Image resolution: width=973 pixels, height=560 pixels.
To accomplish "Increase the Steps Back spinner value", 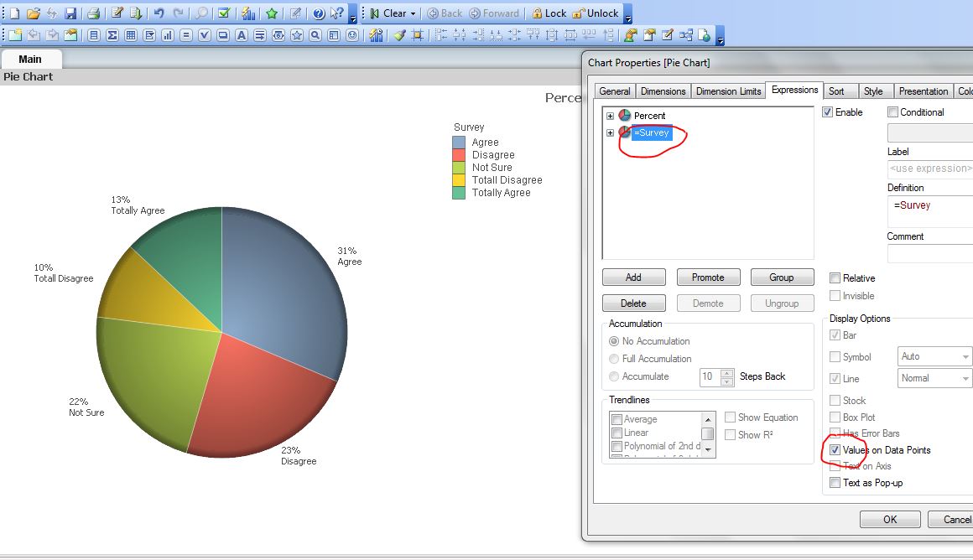I will [727, 373].
